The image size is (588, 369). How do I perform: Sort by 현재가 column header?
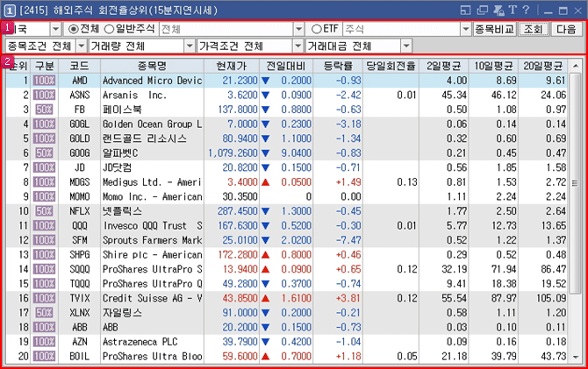(x=232, y=67)
